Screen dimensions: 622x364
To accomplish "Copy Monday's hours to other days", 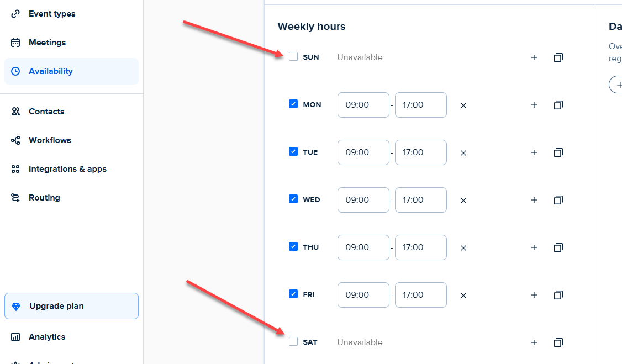I will click(x=558, y=105).
